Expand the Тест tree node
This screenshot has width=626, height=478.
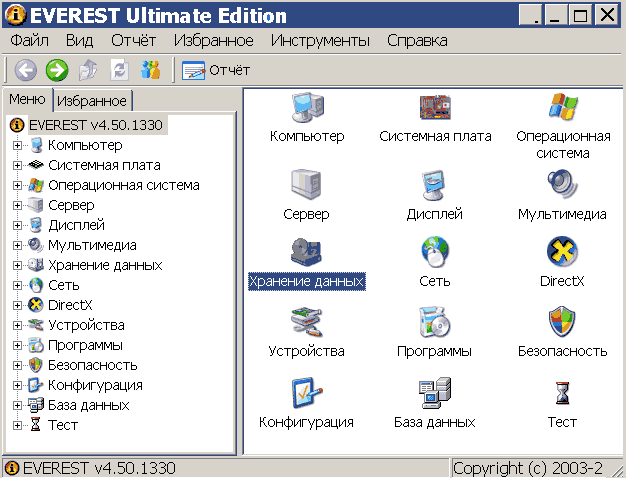tap(17, 425)
